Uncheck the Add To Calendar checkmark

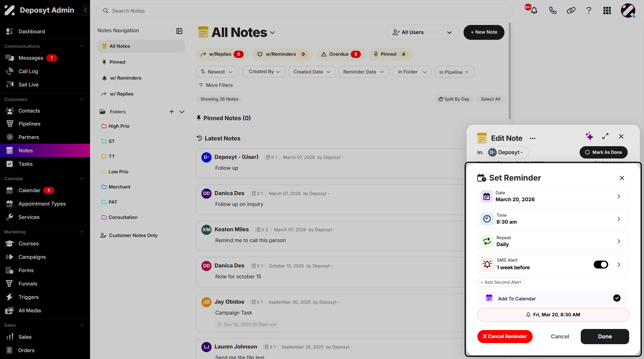coord(617,298)
